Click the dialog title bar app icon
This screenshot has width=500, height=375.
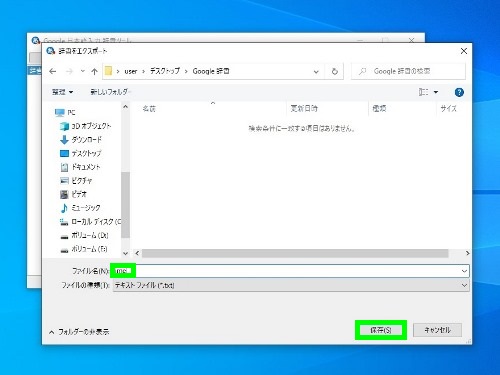(51, 51)
